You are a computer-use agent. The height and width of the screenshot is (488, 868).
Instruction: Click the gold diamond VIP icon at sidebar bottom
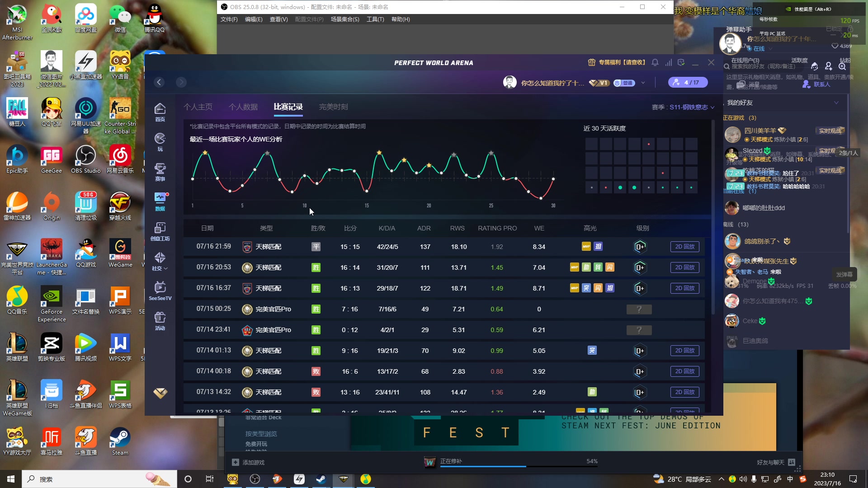pyautogui.click(x=160, y=393)
